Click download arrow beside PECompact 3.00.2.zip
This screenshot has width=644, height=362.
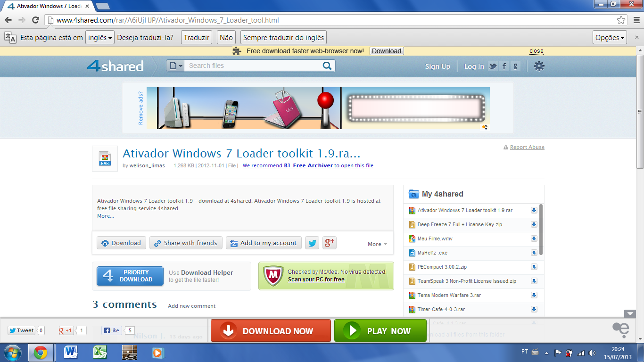pos(534,267)
